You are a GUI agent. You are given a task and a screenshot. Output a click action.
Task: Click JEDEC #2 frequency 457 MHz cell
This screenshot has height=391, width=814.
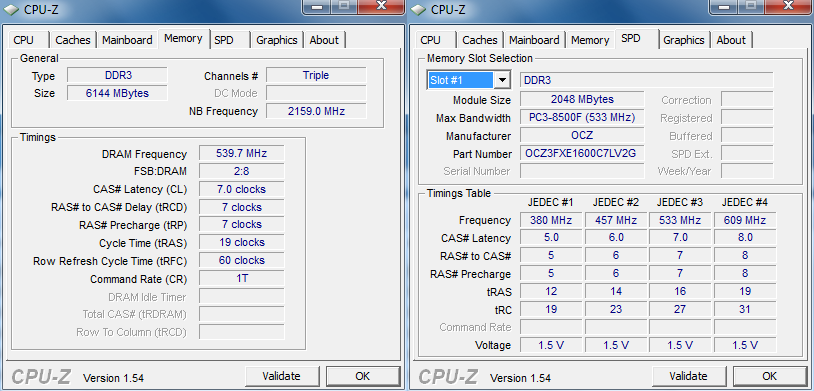pyautogui.click(x=616, y=220)
